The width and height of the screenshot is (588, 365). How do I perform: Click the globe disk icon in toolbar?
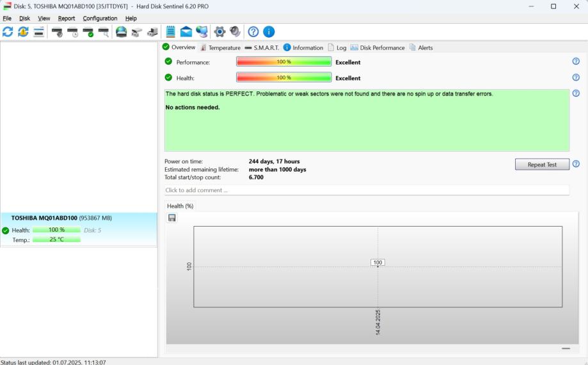coord(121,31)
